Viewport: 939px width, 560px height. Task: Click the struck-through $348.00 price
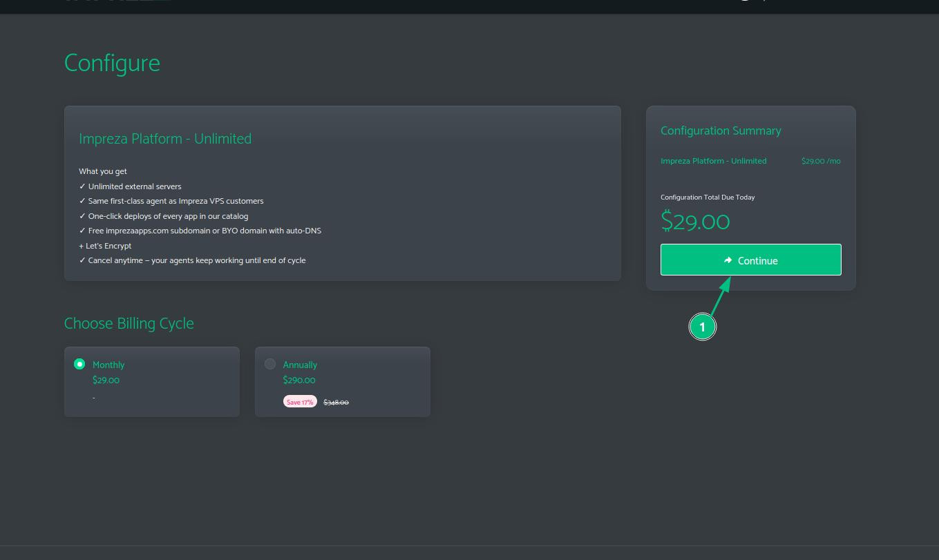[336, 402]
